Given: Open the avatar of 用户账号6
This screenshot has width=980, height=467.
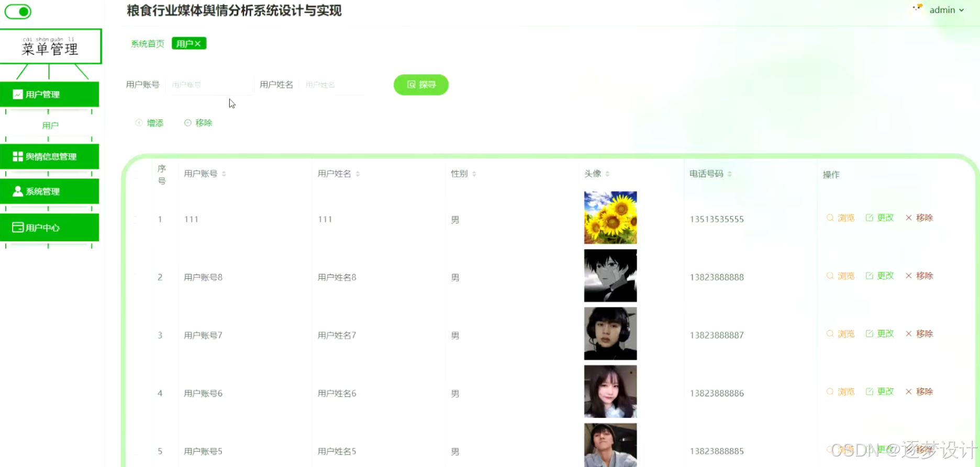Looking at the screenshot, I should coord(610,392).
